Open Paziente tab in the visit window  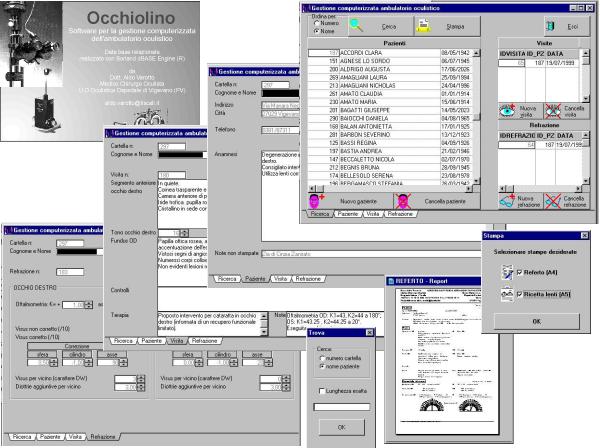pos(151,340)
